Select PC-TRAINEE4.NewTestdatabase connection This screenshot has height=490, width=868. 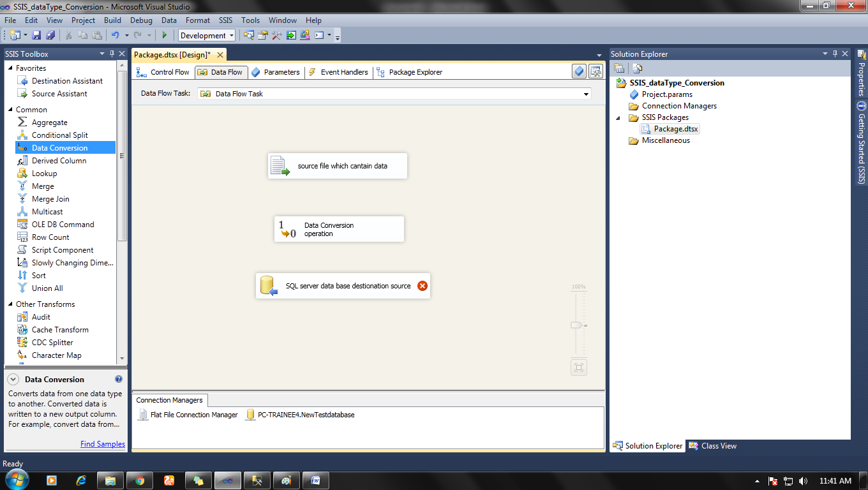point(300,415)
